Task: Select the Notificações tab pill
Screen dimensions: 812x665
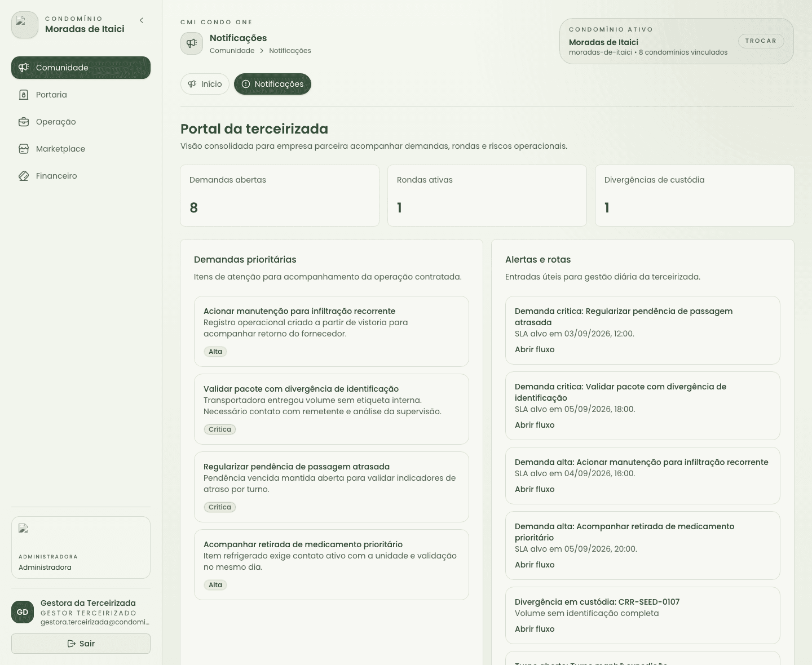Action: pos(272,84)
